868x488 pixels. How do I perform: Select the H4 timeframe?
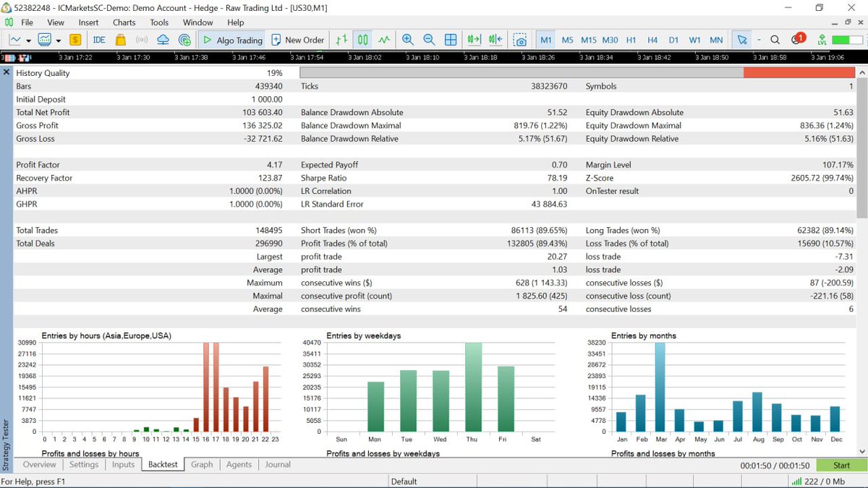pyautogui.click(x=652, y=40)
